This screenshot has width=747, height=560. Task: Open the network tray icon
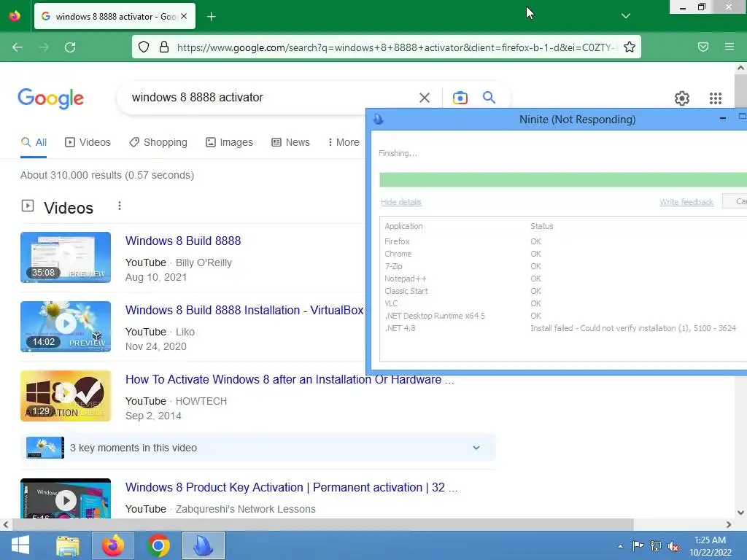coord(656,545)
